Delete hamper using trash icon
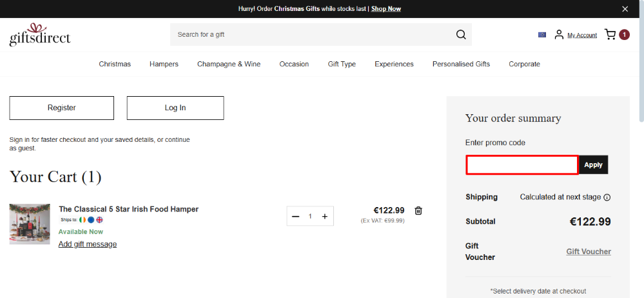Screen dimensions: 644x298 [x=418, y=210]
